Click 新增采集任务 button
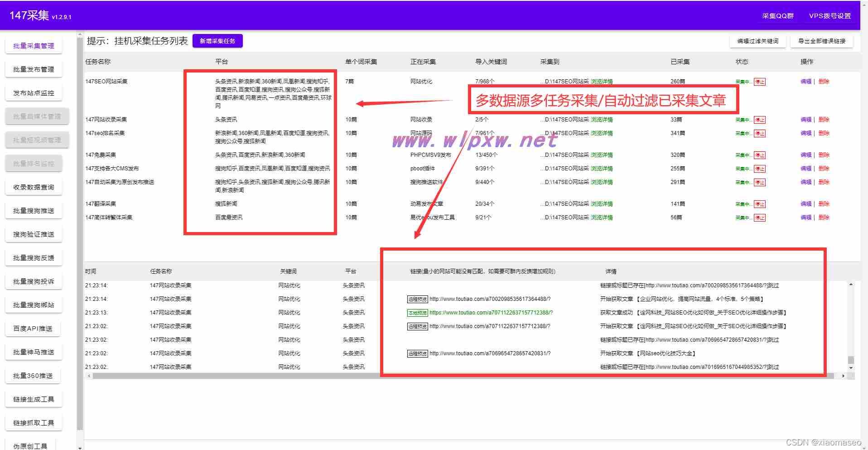This screenshot has width=868, height=450. click(217, 41)
